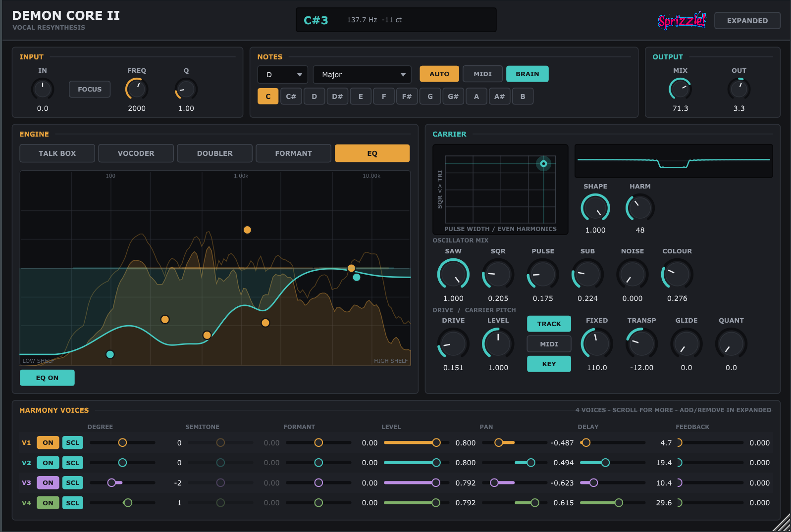Click the carrier SHAPE knob

pos(595,208)
